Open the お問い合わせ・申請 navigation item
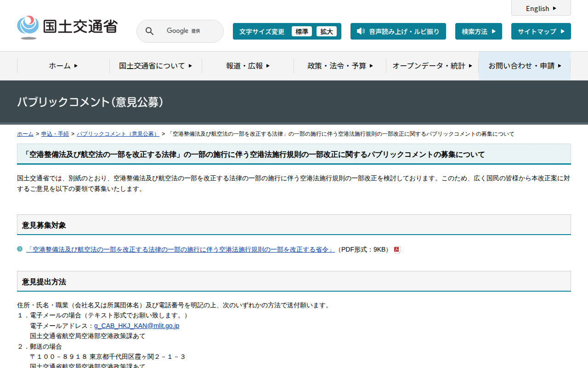588x368 pixels. 525,66
